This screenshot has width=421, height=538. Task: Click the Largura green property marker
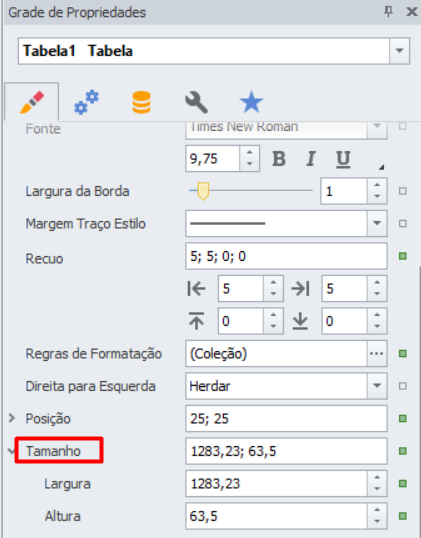[403, 483]
